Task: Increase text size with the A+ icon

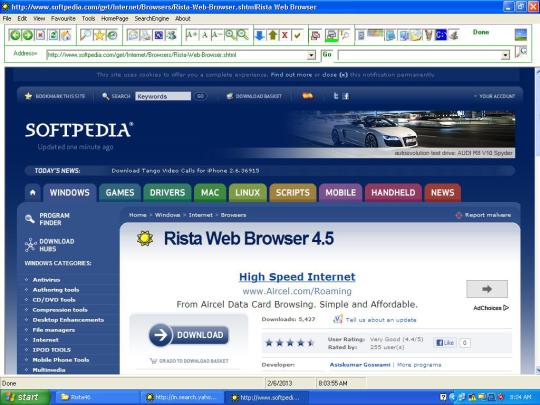Action: pyautogui.click(x=191, y=35)
